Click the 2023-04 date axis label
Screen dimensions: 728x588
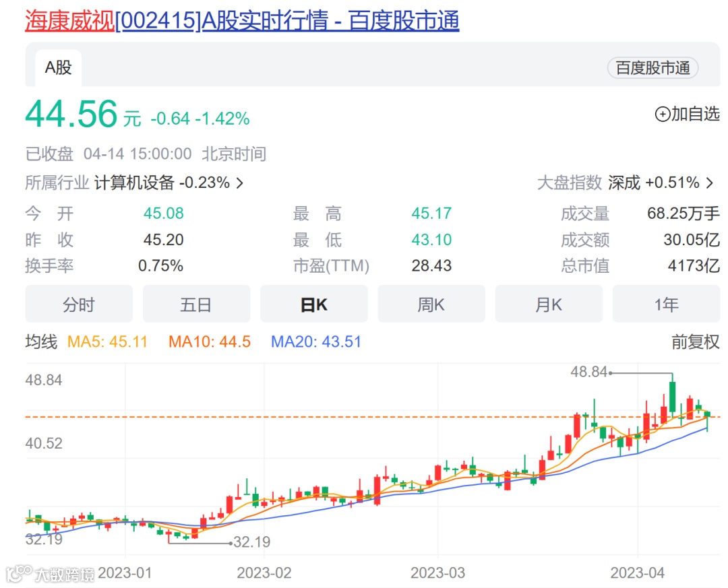point(638,573)
